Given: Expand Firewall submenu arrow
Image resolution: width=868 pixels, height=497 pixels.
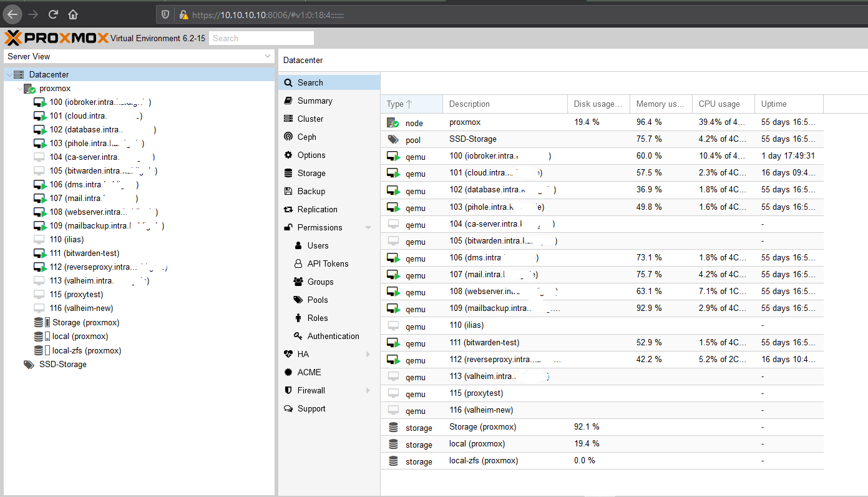Looking at the screenshot, I should (368, 390).
